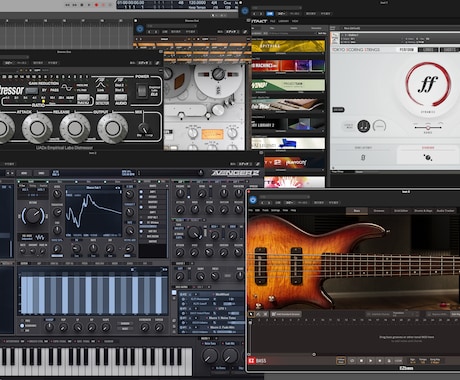
Task: Open the Sign time signature setting in EZbass
Action: pos(413,361)
